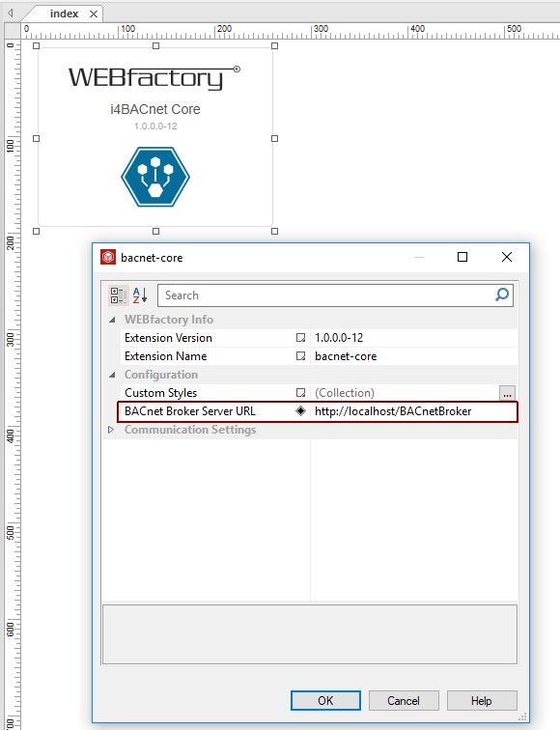Screen dimensions: 560x730
Task: Open Custom Styles collection editor ellipsis
Action: (507, 393)
